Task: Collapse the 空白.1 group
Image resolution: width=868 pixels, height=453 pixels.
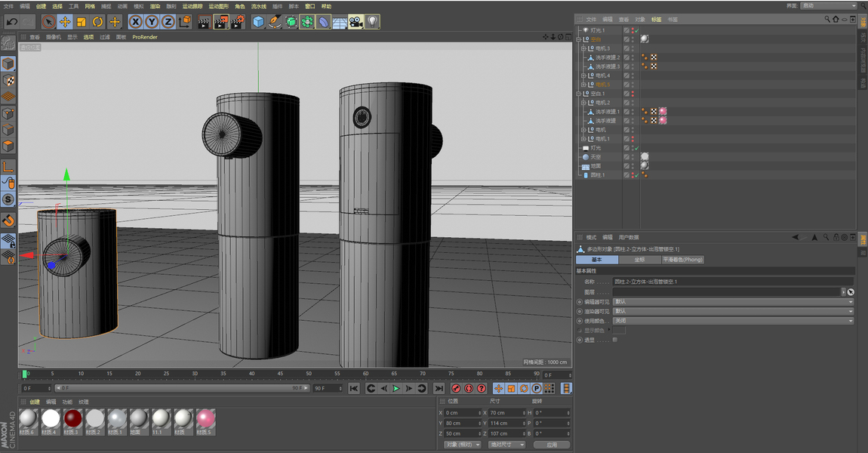Action: 578,94
